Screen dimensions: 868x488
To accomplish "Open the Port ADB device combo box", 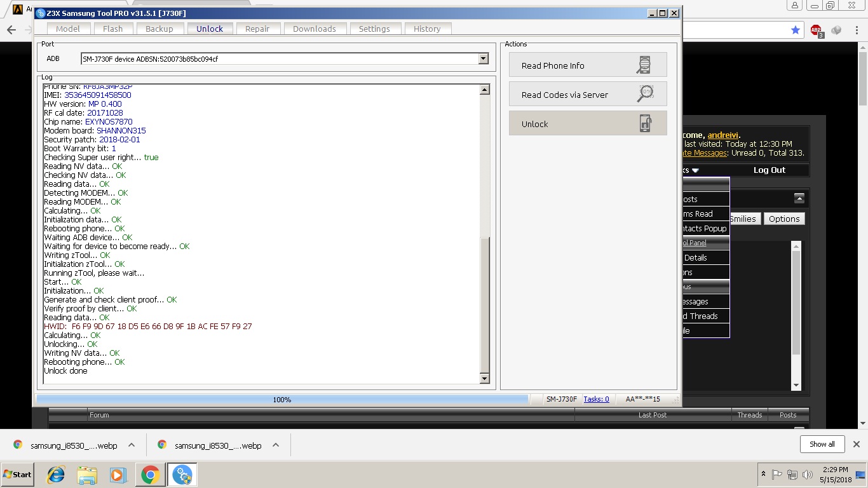I will click(285, 58).
